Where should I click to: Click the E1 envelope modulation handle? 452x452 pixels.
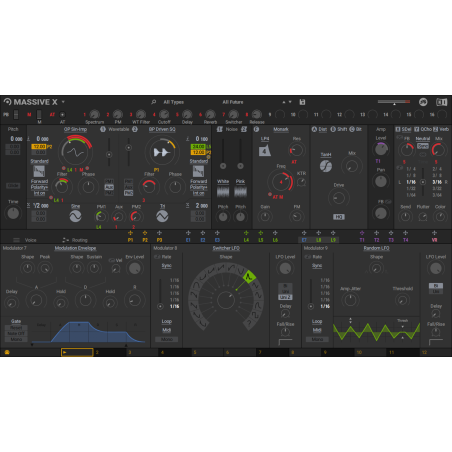point(188,233)
